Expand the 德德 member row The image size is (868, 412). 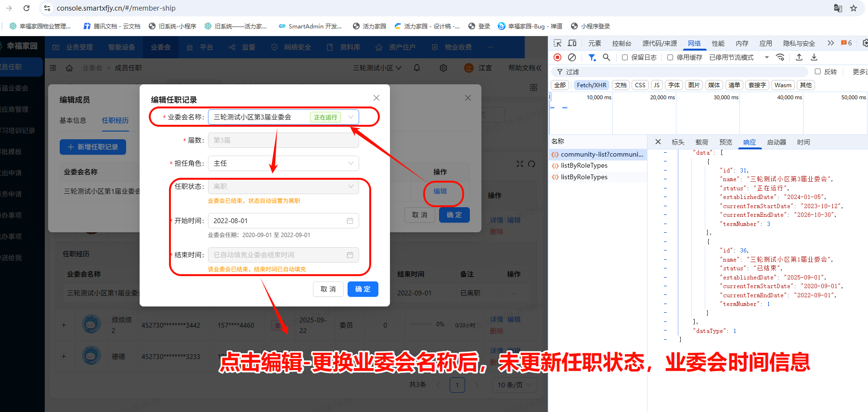pyautogui.click(x=64, y=357)
